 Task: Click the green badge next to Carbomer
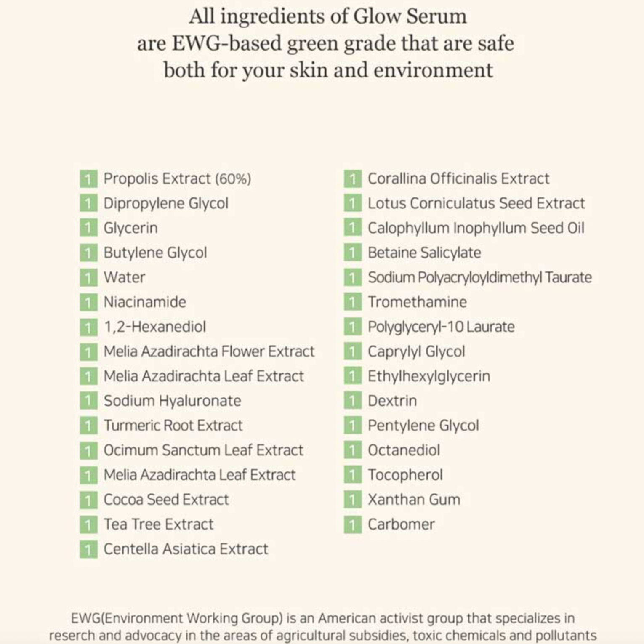click(353, 524)
